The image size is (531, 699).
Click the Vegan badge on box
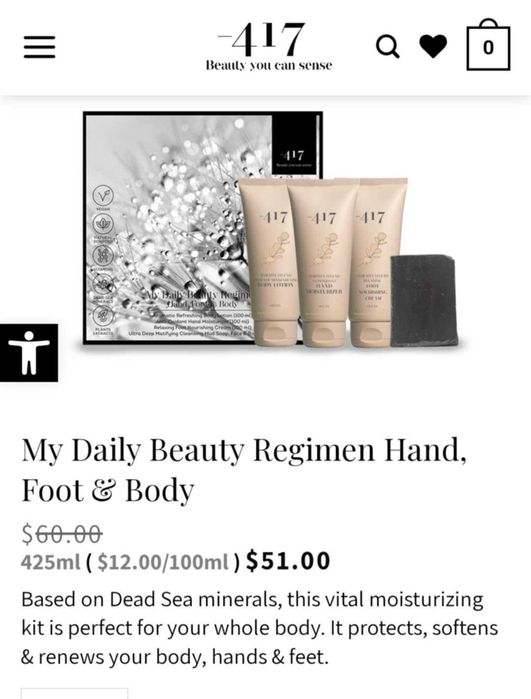click(x=103, y=196)
